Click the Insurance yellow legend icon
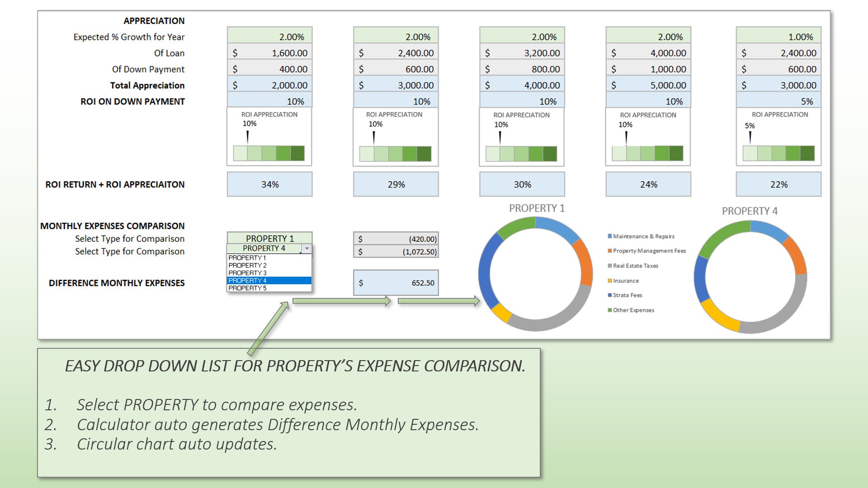 [x=609, y=281]
